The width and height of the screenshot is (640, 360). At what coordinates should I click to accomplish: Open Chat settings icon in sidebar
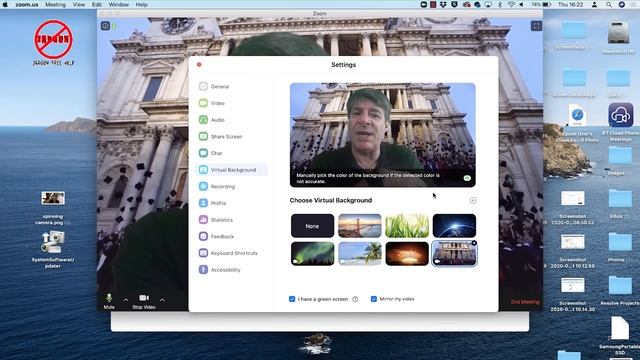203,153
